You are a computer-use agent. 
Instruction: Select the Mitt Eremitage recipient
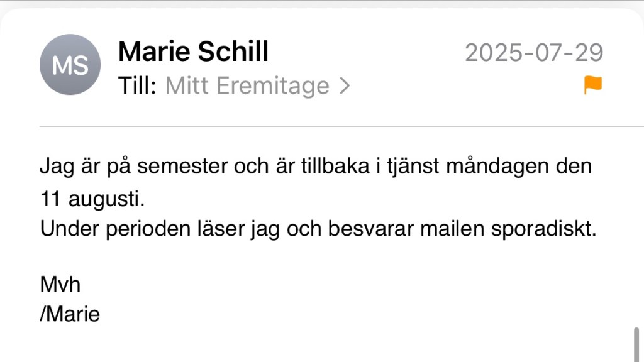247,86
